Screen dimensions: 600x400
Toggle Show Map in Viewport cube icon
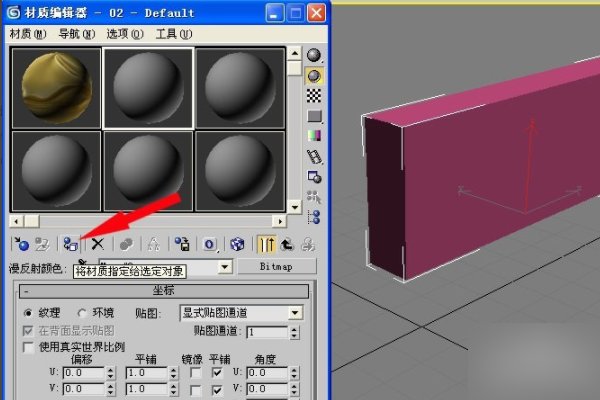pos(237,244)
